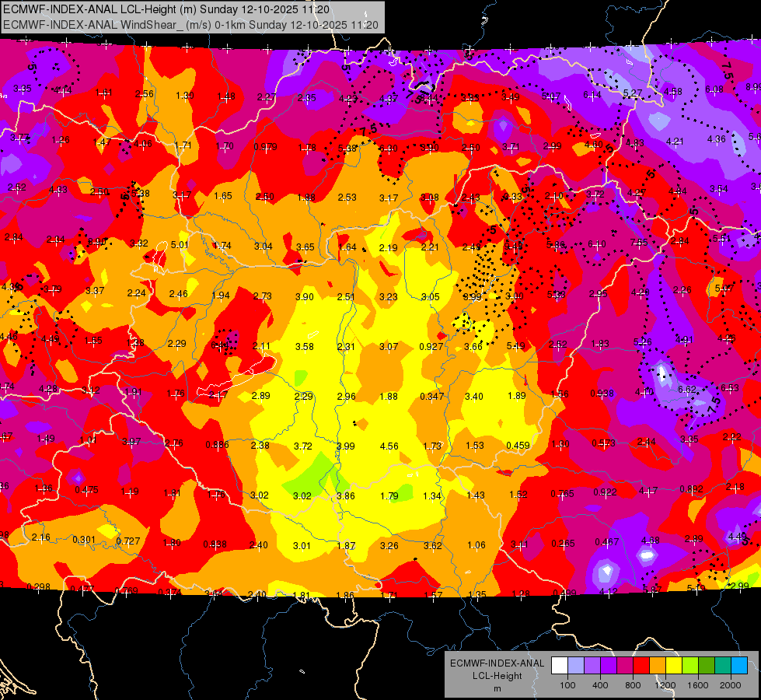Click the grid point value 3.07

(x=389, y=346)
